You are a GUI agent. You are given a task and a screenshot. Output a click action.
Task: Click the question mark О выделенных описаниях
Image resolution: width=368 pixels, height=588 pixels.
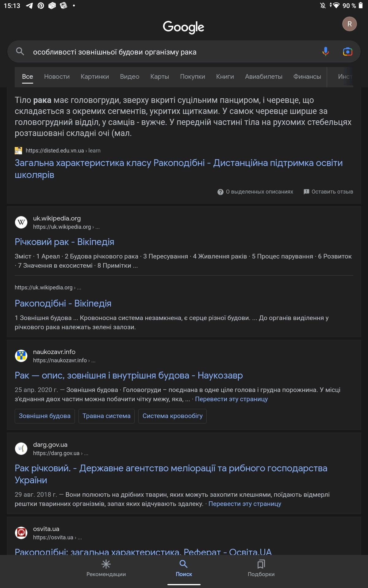click(x=255, y=192)
